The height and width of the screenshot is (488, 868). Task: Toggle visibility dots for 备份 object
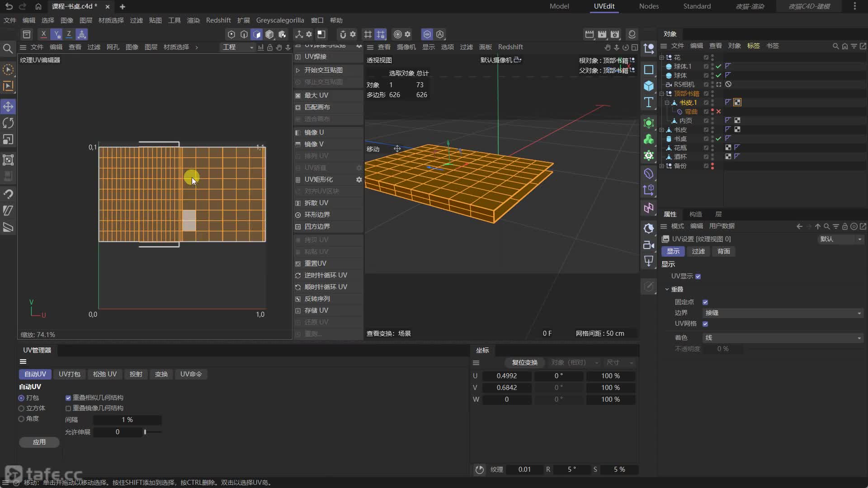pyautogui.click(x=712, y=166)
